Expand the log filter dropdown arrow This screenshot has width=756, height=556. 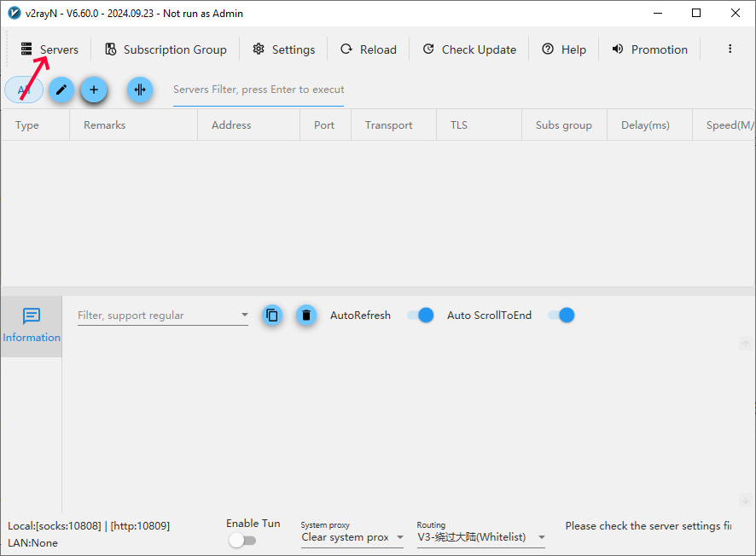(244, 316)
